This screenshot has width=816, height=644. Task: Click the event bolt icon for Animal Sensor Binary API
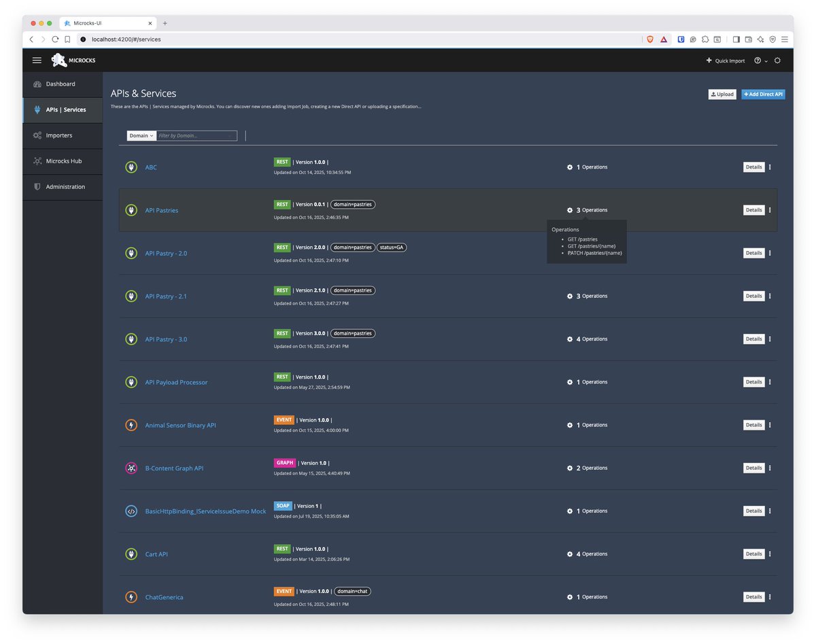point(131,425)
